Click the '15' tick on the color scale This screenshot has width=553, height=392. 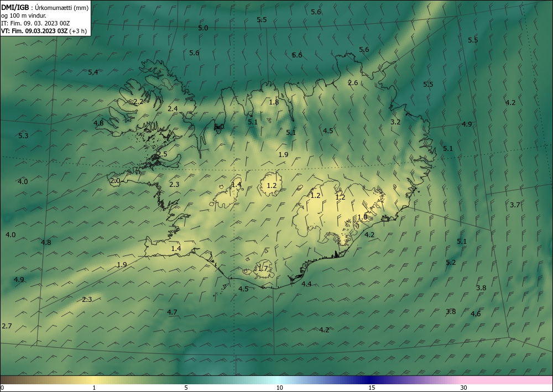(372, 388)
